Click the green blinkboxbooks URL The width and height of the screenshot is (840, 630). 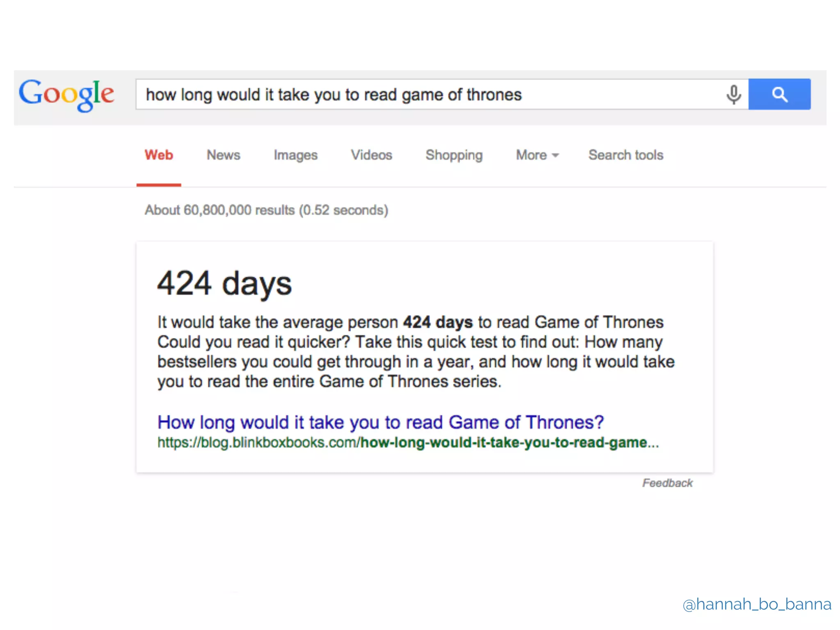[x=408, y=443]
